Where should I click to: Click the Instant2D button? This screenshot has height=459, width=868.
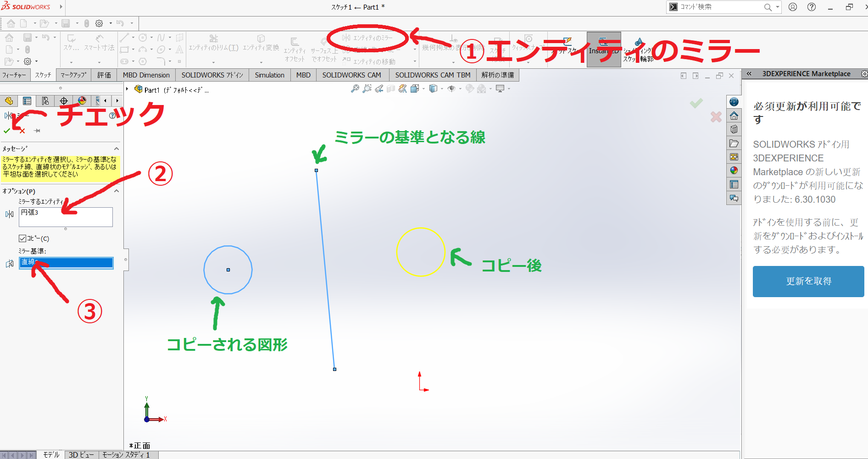click(x=604, y=49)
